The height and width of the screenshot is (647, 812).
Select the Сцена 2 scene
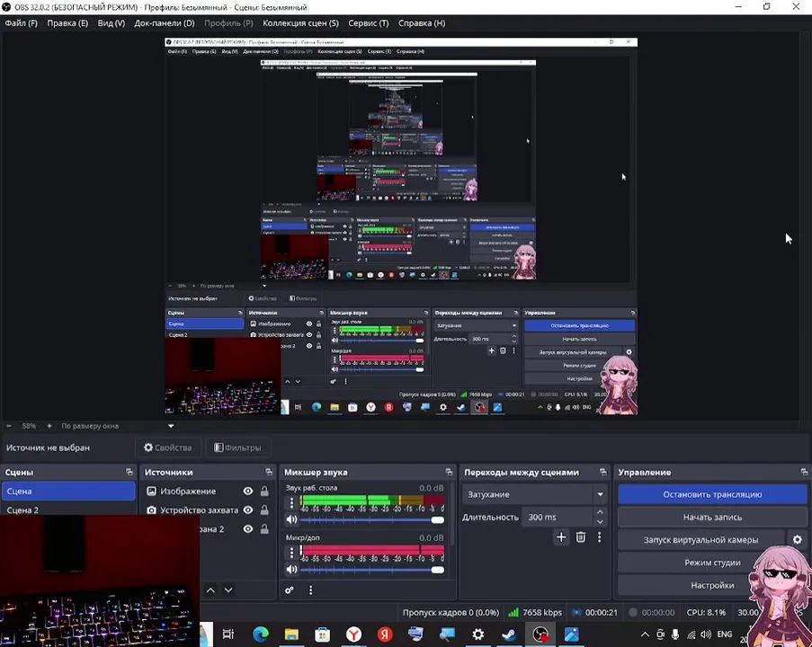[x=68, y=510]
